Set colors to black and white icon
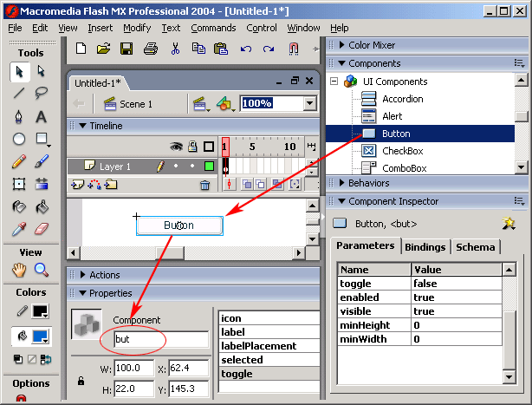Image resolution: width=532 pixels, height=405 pixels. (x=18, y=359)
